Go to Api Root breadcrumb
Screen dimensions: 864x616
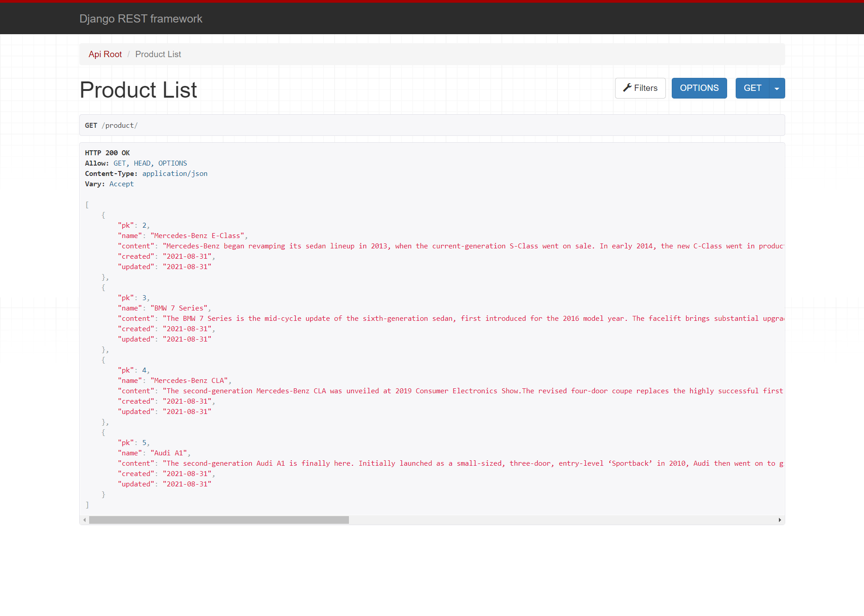click(105, 54)
